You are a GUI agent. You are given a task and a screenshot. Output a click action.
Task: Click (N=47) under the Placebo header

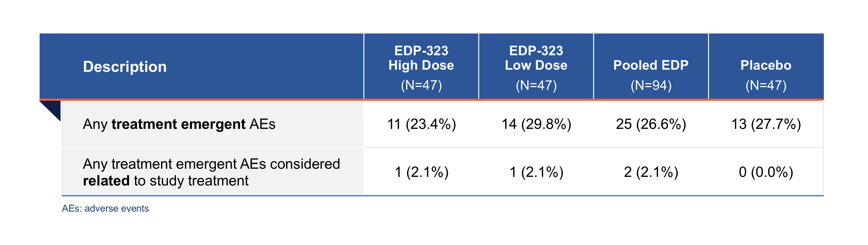(766, 85)
